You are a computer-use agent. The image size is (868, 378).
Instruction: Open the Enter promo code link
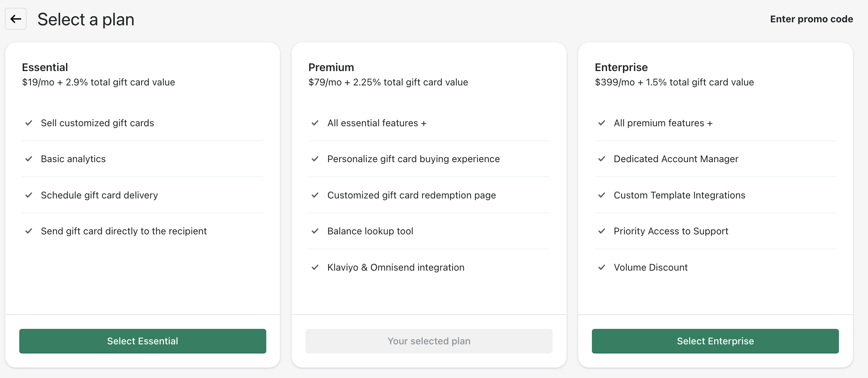[811, 19]
